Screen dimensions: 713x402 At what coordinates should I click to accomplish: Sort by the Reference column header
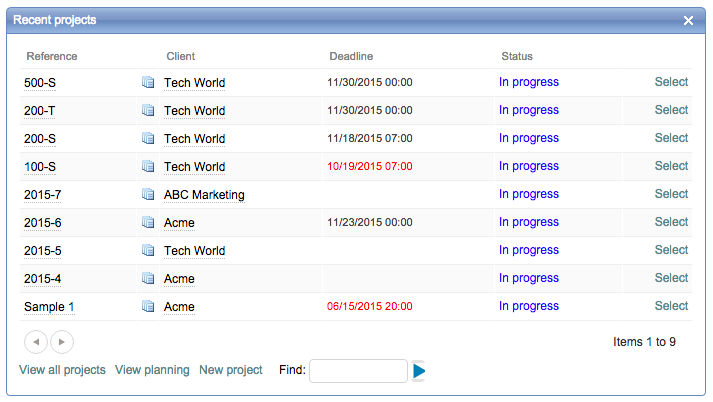click(52, 56)
